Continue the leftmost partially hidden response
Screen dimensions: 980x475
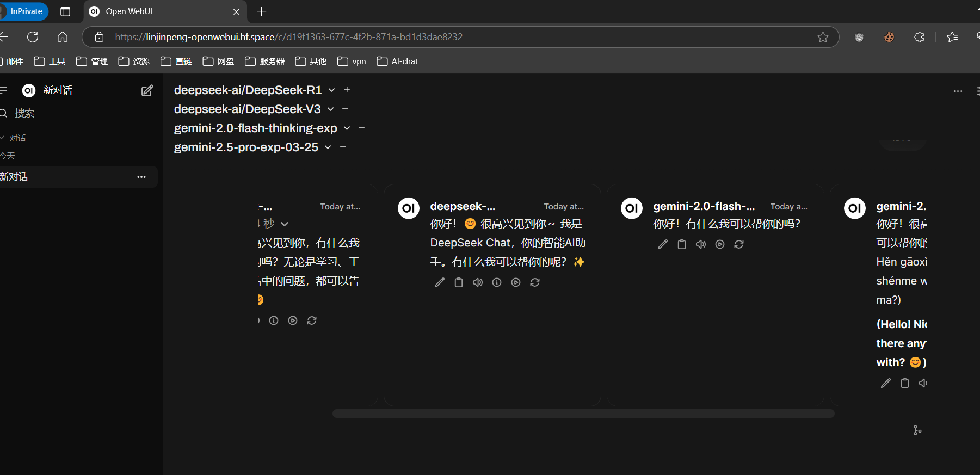coord(293,320)
